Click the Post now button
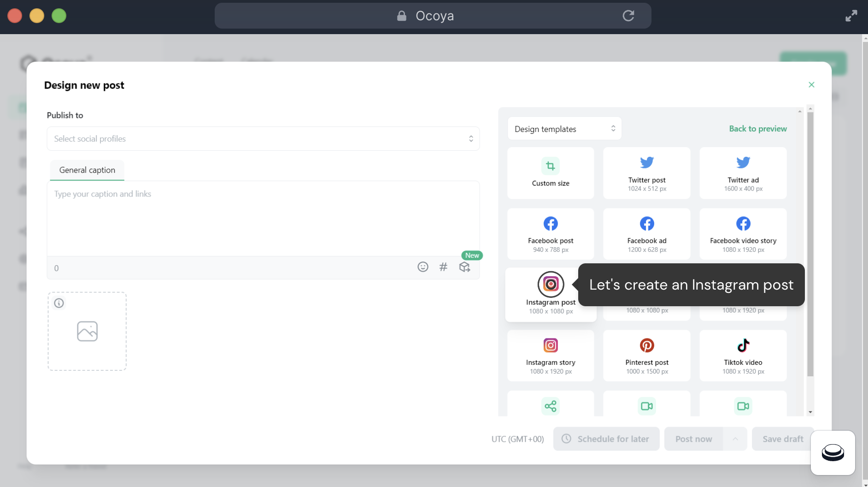 (x=693, y=439)
